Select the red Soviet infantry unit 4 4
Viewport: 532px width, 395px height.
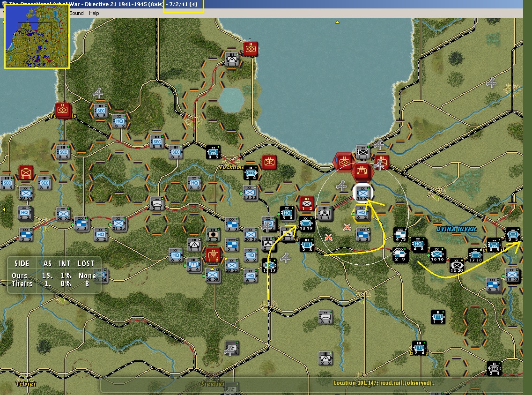pos(26,173)
